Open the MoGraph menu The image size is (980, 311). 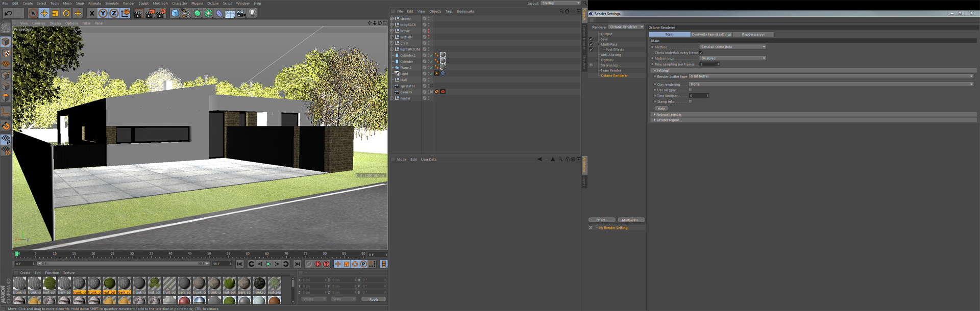[x=160, y=4]
